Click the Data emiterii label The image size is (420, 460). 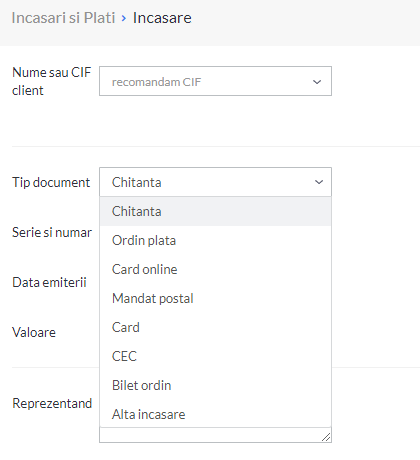49,282
